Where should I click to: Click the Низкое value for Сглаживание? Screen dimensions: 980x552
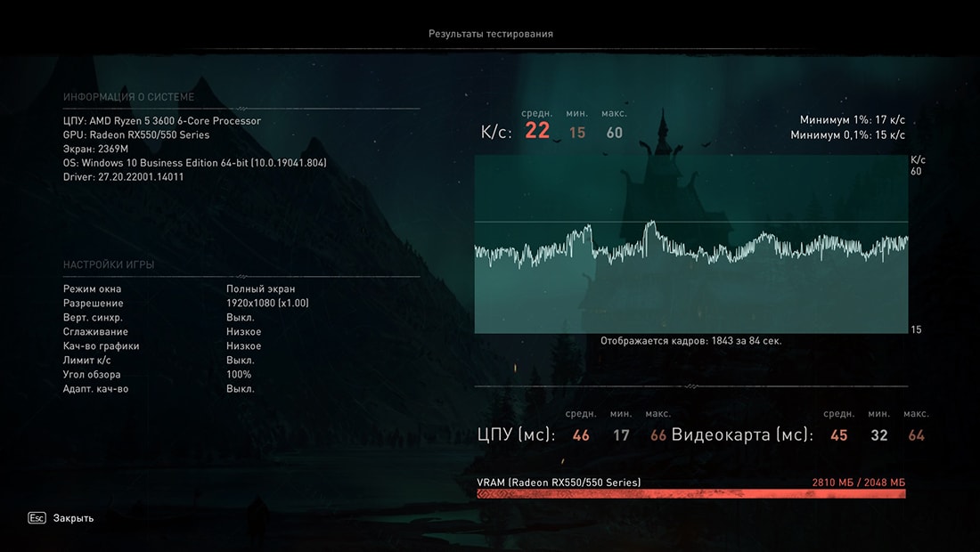tap(244, 331)
